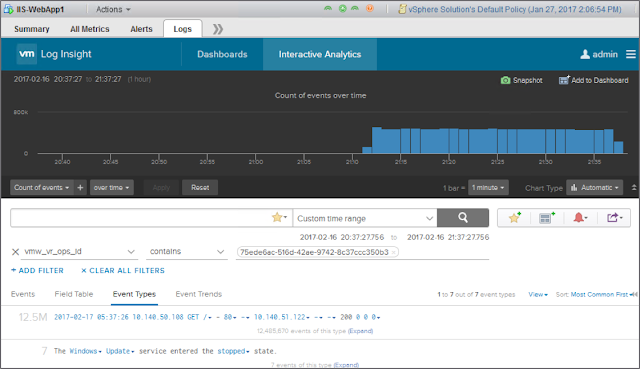Open the 1 minute bar interval dropdown
Screen dimensions: 640x369
pyautogui.click(x=488, y=187)
